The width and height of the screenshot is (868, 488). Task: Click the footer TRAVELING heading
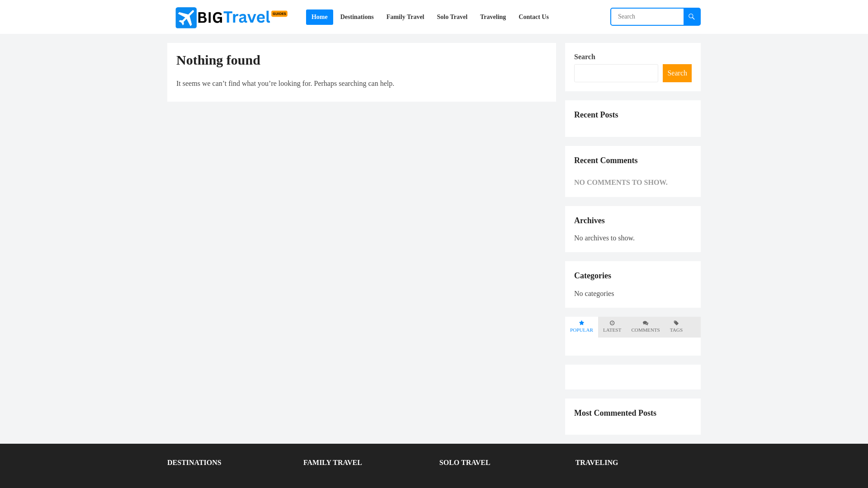597,463
